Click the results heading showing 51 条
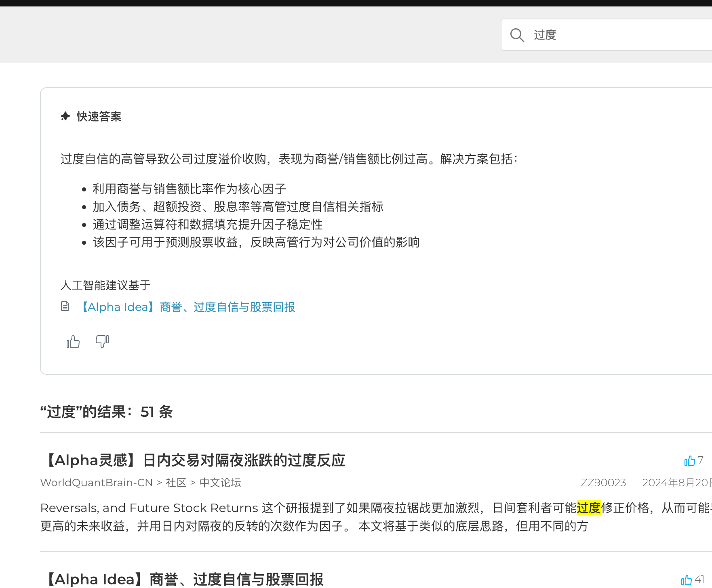The image size is (712, 588). tap(106, 412)
